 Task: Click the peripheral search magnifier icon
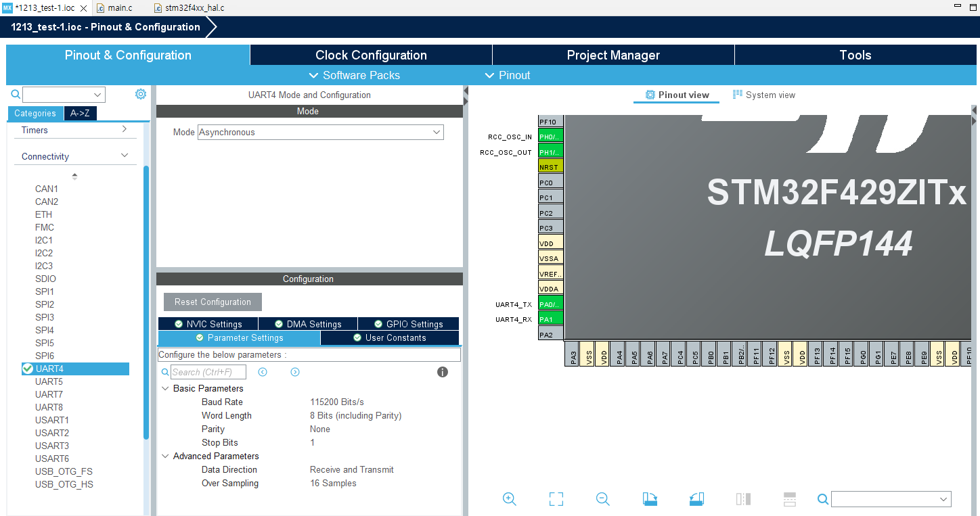pyautogui.click(x=16, y=94)
